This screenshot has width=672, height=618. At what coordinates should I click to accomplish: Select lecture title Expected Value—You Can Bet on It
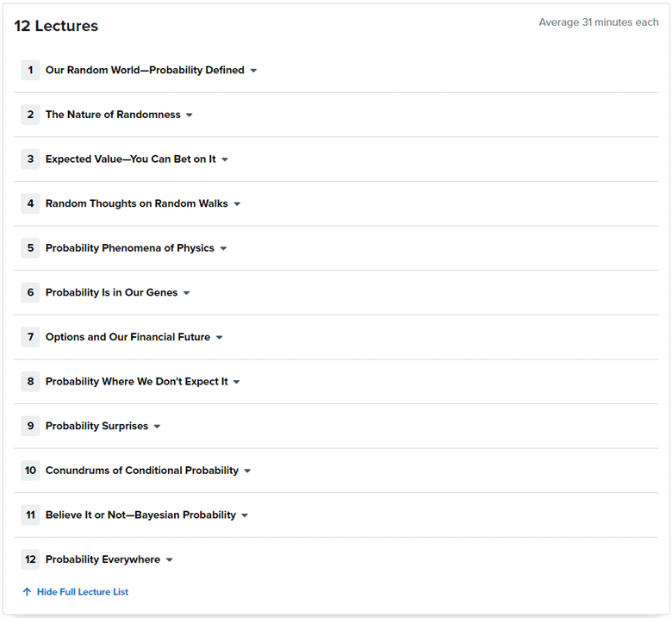[131, 159]
